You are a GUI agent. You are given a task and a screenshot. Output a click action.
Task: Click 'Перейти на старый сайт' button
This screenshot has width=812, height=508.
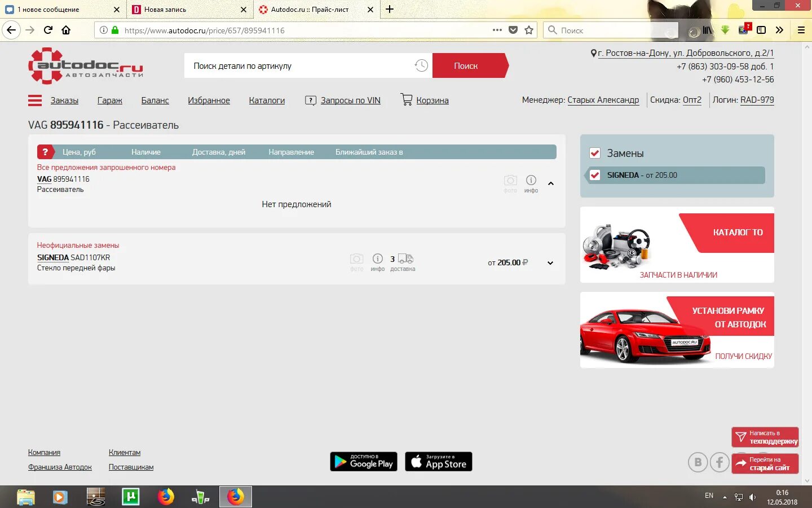pyautogui.click(x=765, y=463)
